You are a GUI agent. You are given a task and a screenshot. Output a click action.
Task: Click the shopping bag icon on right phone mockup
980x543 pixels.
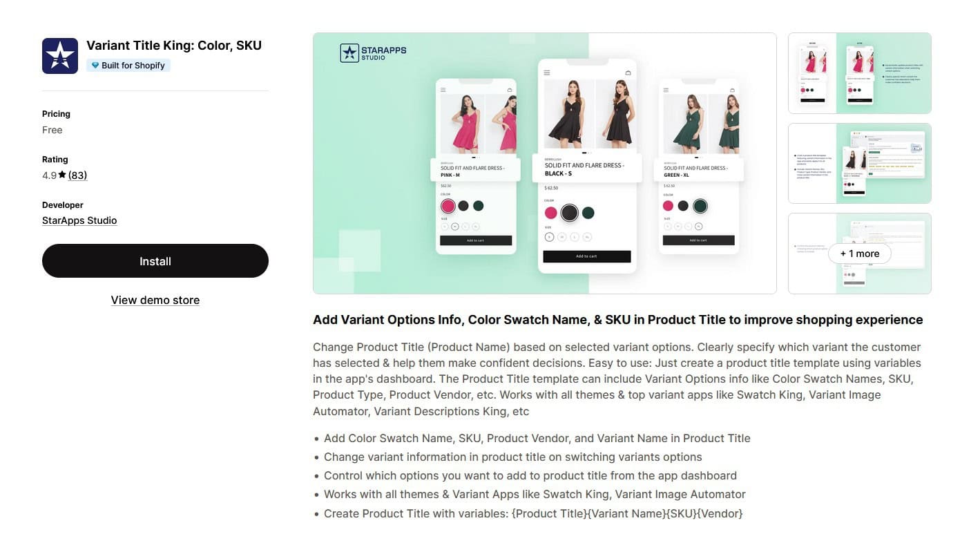coord(732,90)
